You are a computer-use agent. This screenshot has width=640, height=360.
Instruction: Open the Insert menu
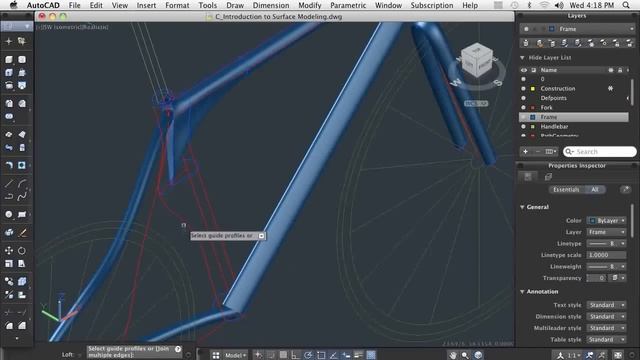click(146, 5)
